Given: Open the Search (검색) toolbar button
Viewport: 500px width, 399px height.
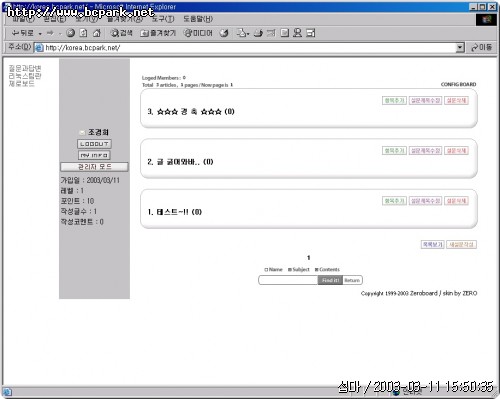Looking at the screenshot, I should click(x=121, y=33).
